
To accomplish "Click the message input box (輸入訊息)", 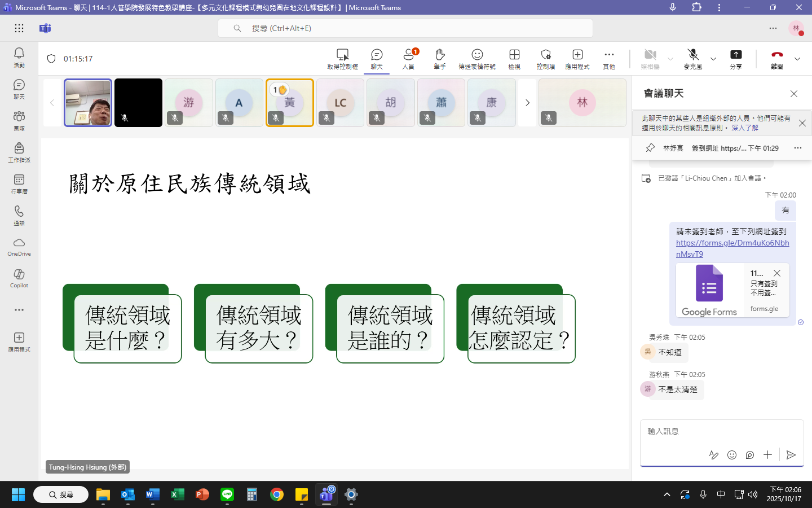I will (721, 431).
